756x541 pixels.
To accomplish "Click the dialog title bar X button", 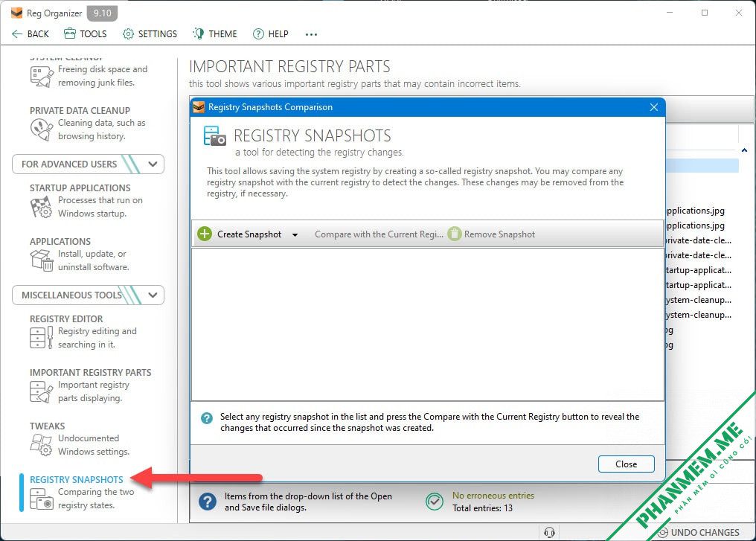I will [654, 107].
